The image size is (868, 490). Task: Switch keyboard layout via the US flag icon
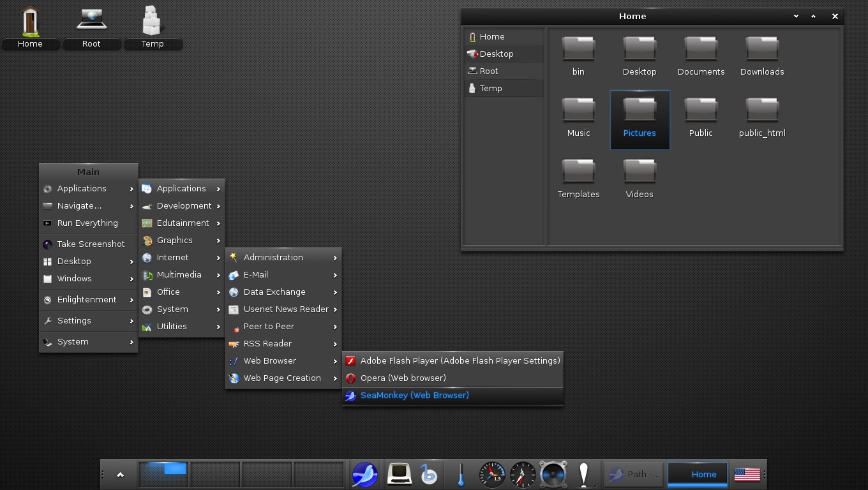(747, 474)
